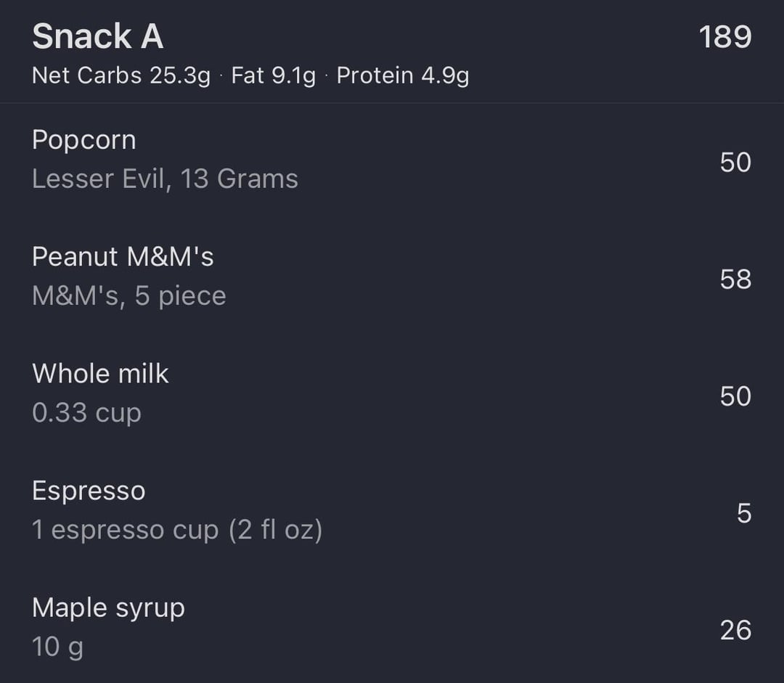The width and height of the screenshot is (784, 683).
Task: Click the 58 calorie value
Action: pos(735,279)
